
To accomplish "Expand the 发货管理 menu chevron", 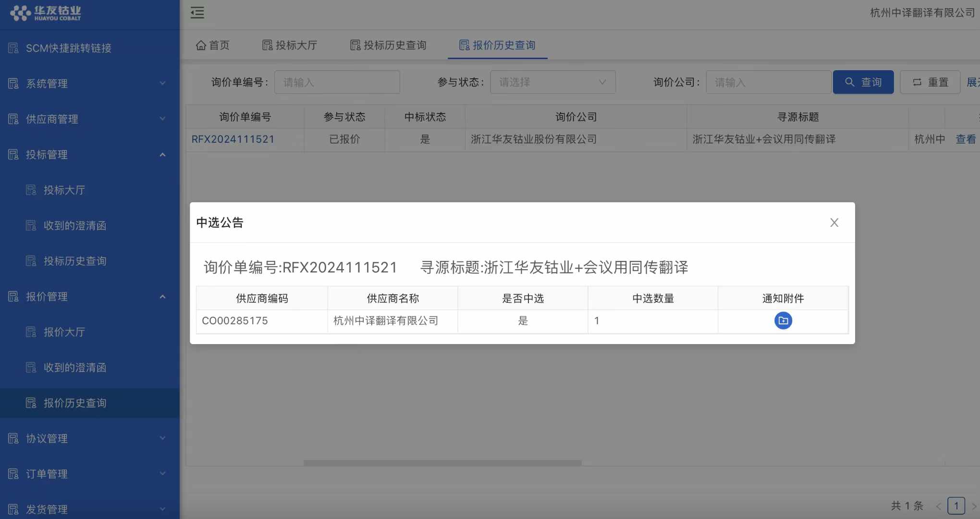I will click(162, 509).
